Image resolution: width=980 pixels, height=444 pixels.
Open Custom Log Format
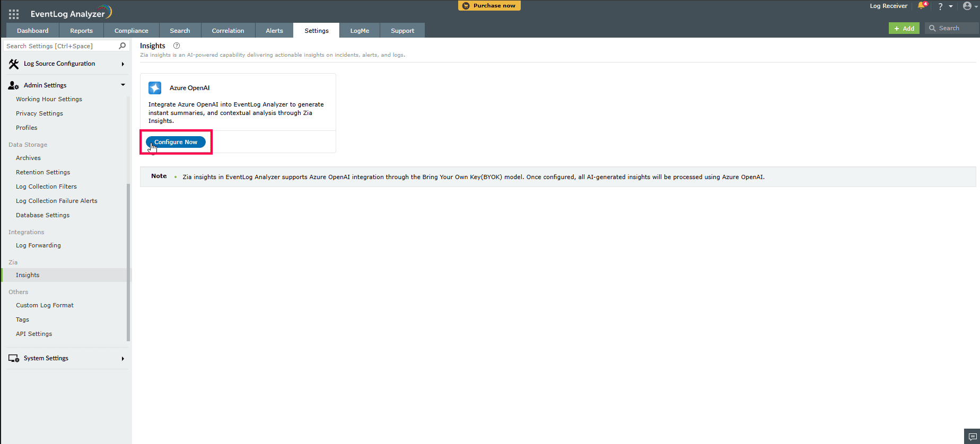[45, 305]
